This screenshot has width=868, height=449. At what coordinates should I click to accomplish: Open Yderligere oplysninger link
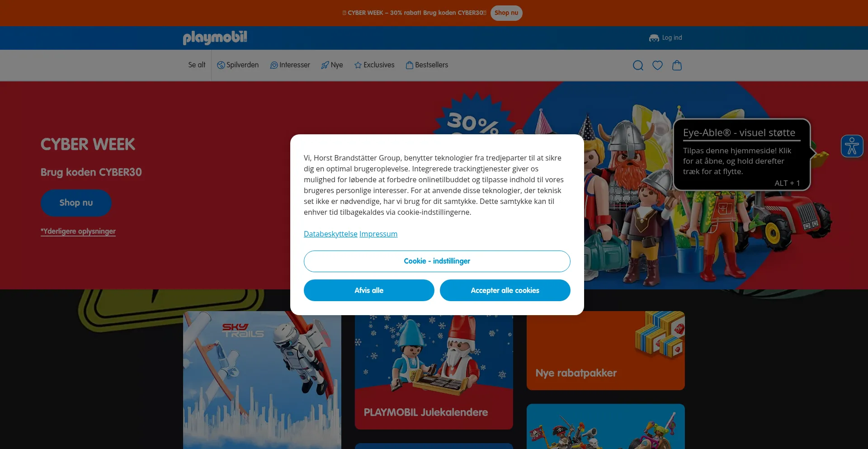coord(78,231)
